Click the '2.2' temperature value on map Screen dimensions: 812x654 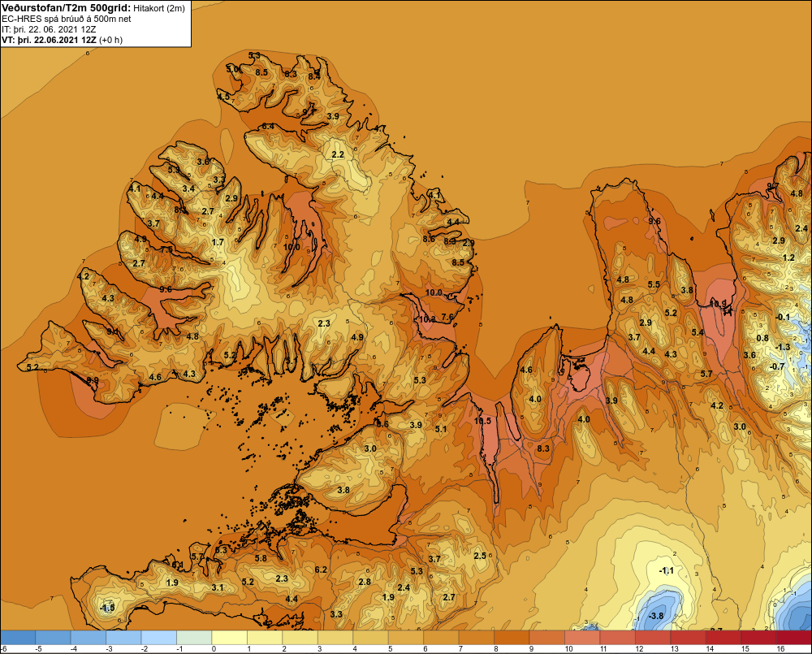click(338, 154)
